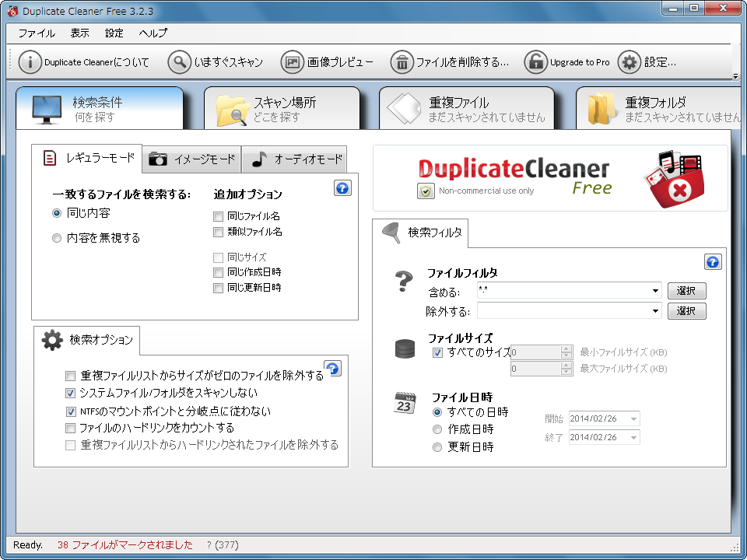Viewport: 747px width, 560px height.
Task: Click the help icon in レギュラーモード panel
Action: [342, 188]
